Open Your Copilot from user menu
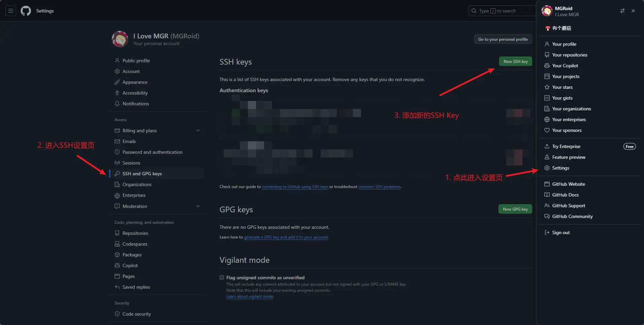 pos(590,66)
